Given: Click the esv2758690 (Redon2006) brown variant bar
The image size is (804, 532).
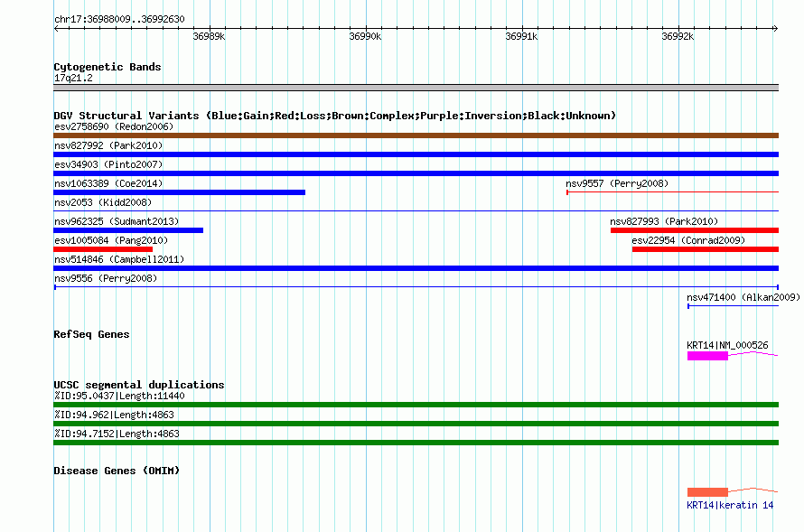Looking at the screenshot, I should (x=416, y=135).
